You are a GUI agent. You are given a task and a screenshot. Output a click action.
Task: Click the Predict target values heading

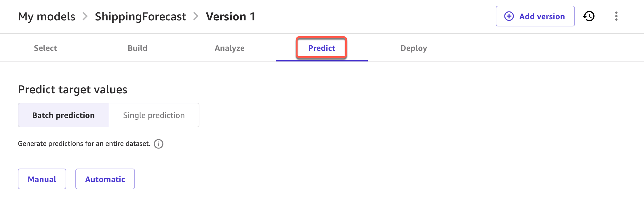tap(73, 90)
